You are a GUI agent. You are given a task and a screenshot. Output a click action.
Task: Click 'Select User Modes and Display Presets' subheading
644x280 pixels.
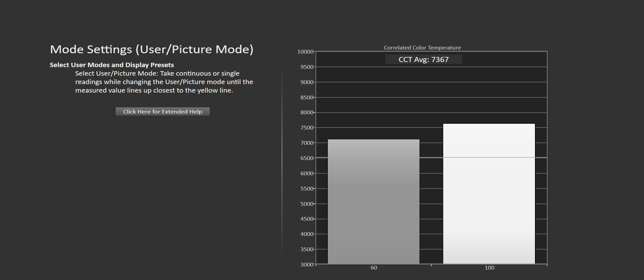112,65
